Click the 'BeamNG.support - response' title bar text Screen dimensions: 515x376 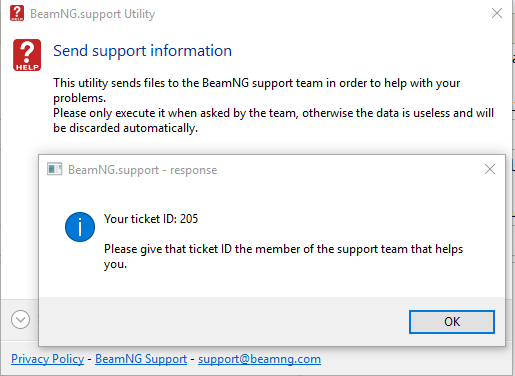pyautogui.click(x=143, y=170)
